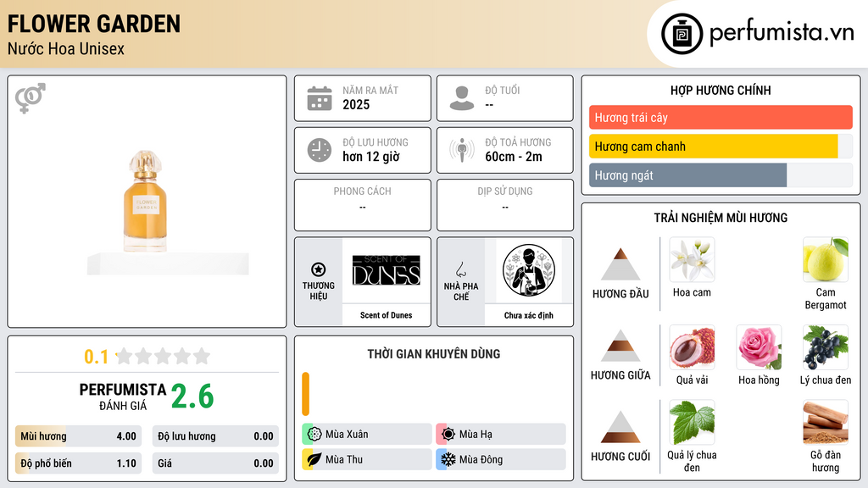Click the Mùi hương 4.00 score bar

pos(78,436)
